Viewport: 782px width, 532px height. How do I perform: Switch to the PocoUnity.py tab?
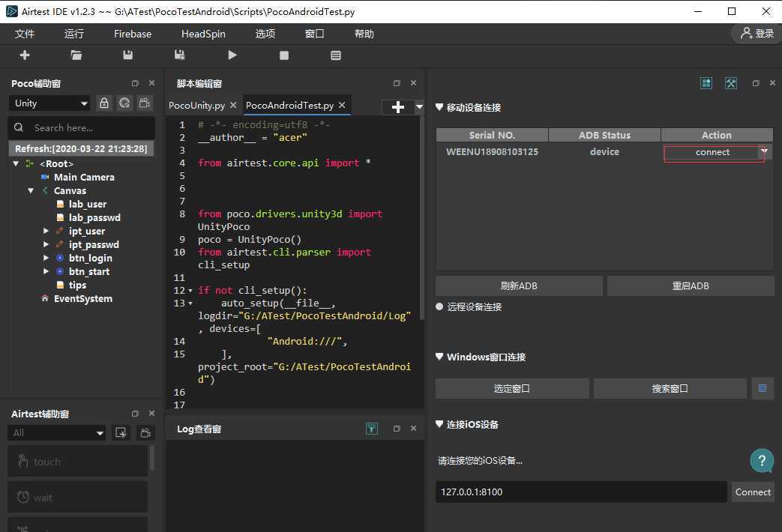point(196,105)
